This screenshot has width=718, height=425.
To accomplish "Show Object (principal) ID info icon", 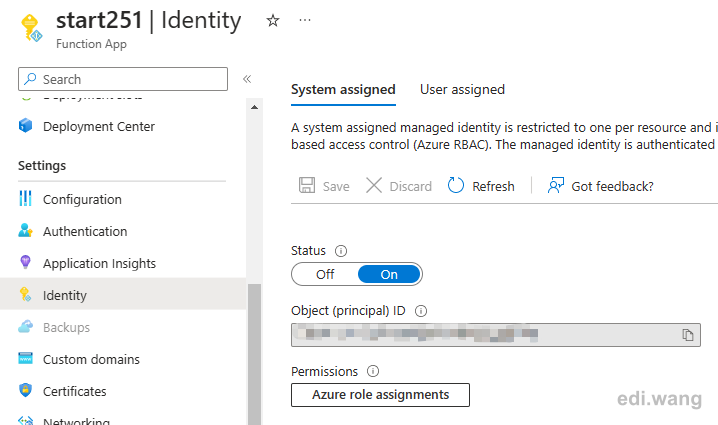I will [x=421, y=311].
